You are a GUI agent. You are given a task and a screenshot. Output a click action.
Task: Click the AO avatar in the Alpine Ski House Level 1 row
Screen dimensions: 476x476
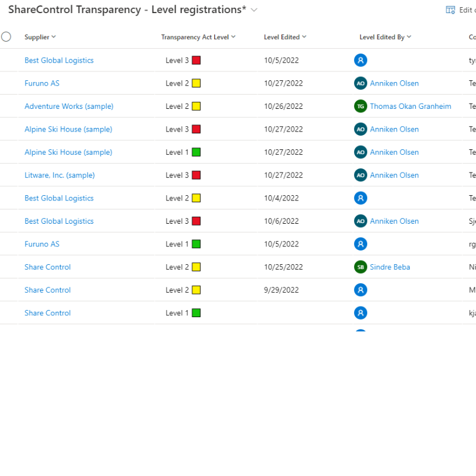[361, 152]
